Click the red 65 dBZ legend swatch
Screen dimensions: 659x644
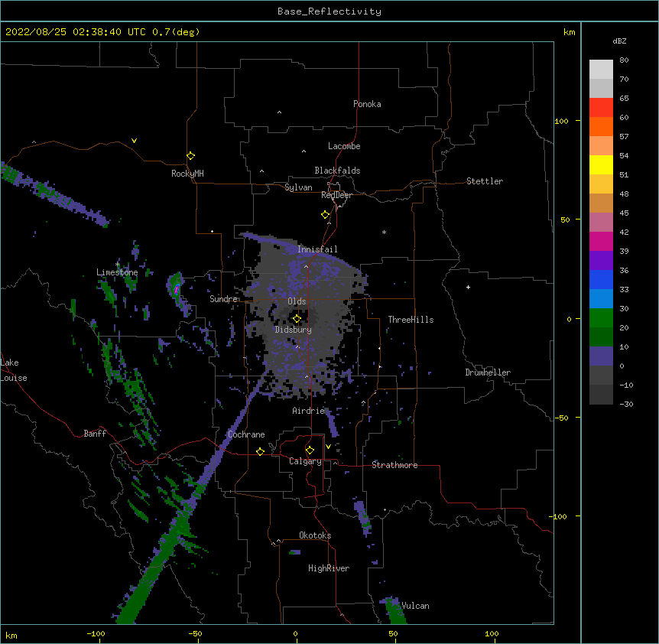coord(601,107)
